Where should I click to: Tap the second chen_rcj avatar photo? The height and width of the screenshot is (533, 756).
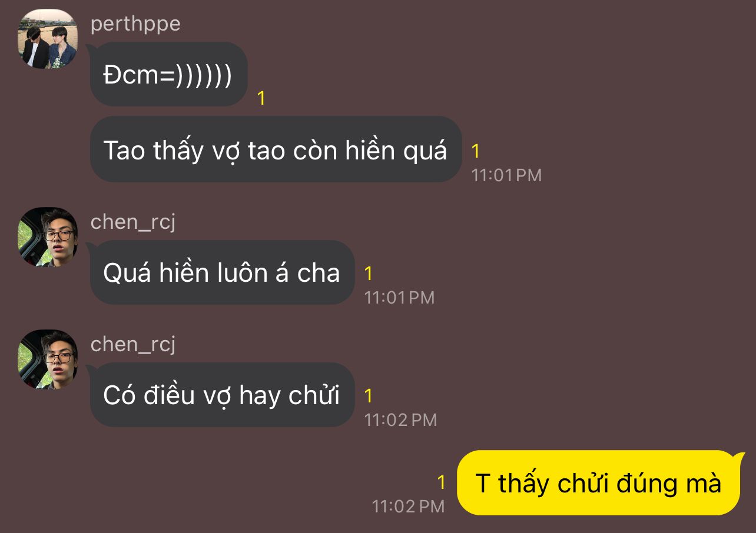pos(48,359)
